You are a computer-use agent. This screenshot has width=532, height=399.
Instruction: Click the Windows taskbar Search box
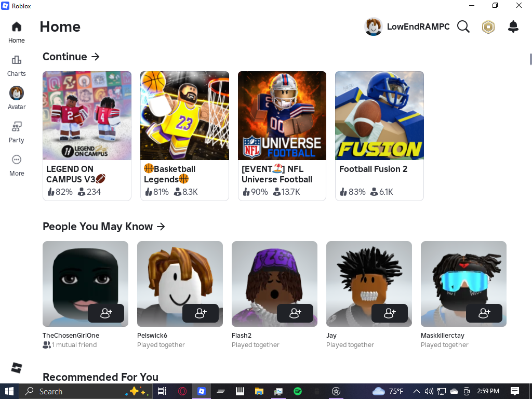click(x=85, y=391)
